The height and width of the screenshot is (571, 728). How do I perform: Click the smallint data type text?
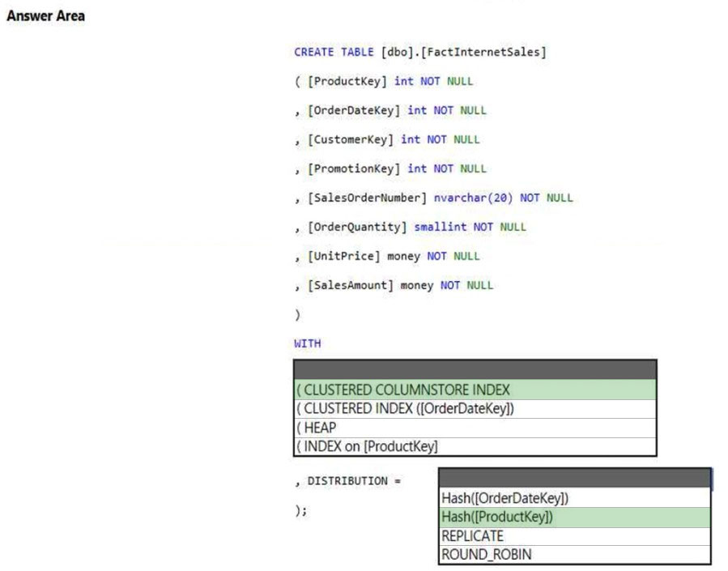[x=441, y=227]
